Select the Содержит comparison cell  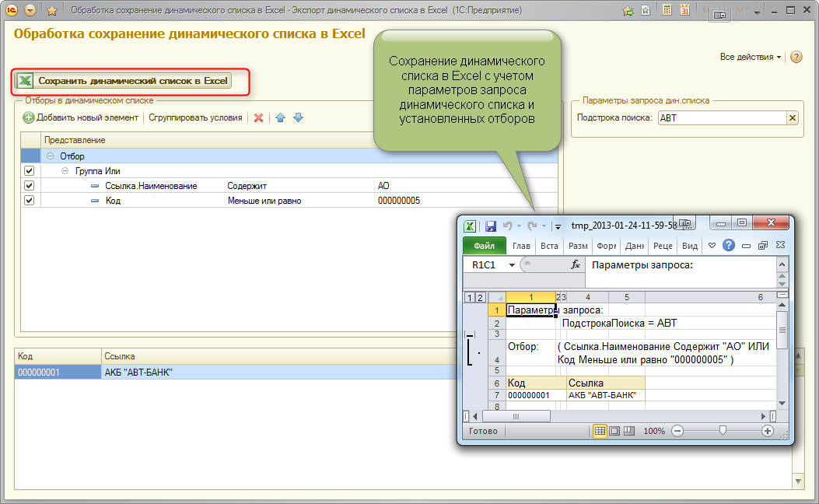pos(299,186)
